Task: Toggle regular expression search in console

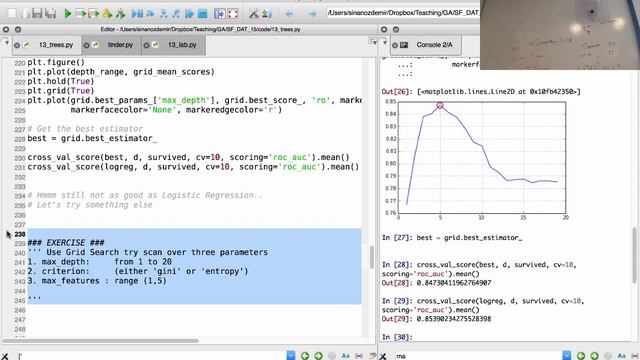Action: pyautogui.click(x=608, y=356)
